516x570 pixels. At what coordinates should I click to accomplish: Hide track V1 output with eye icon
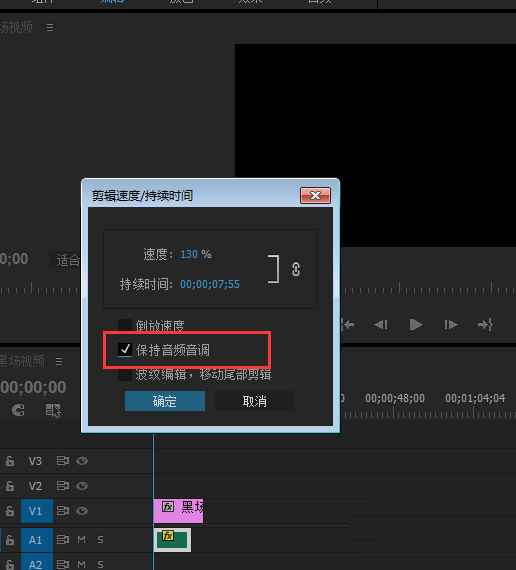(82, 511)
